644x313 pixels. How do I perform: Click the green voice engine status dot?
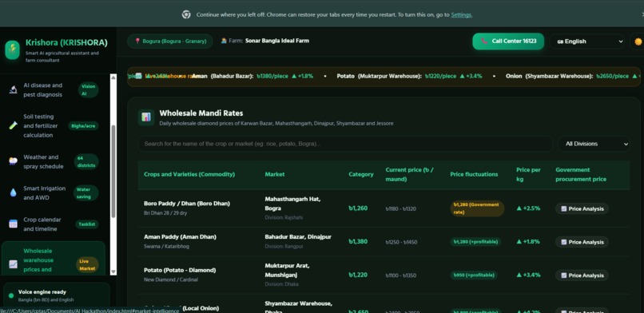pos(10,295)
